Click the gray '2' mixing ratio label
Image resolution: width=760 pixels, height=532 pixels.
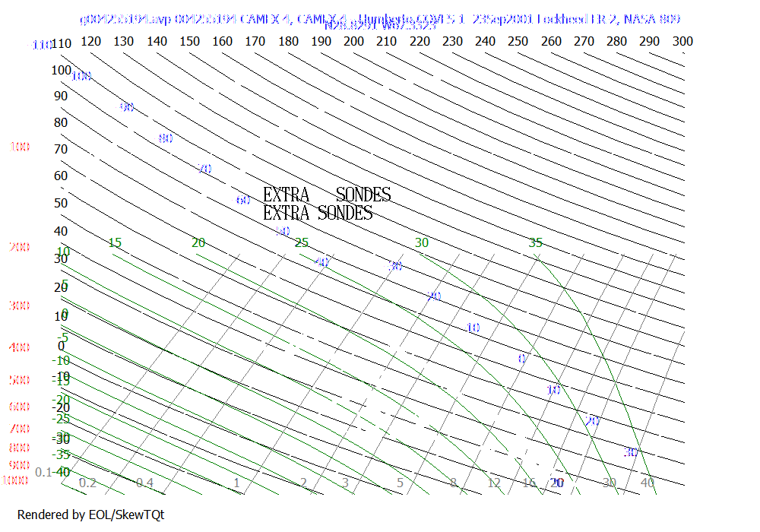(x=303, y=483)
